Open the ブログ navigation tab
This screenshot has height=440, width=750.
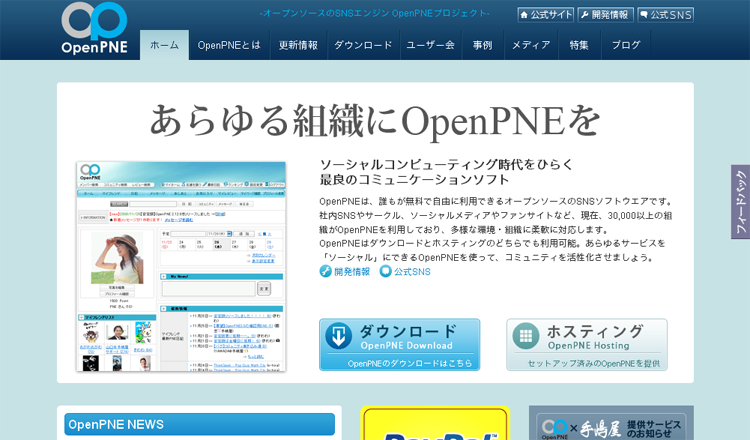click(x=625, y=45)
